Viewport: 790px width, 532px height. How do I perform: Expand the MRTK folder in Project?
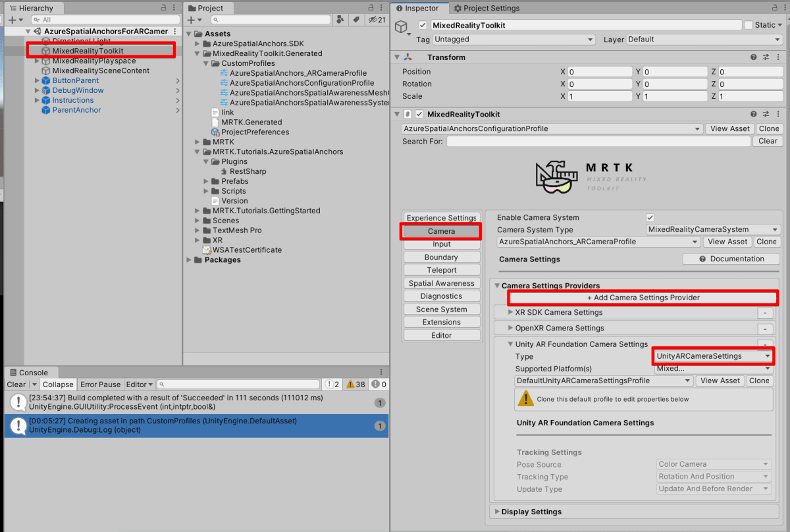pyautogui.click(x=198, y=142)
